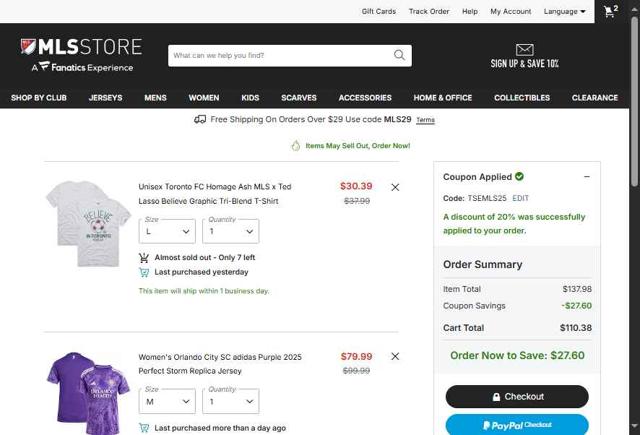This screenshot has height=435, width=640.
Task: Open the Kids menu
Action: [x=250, y=98]
